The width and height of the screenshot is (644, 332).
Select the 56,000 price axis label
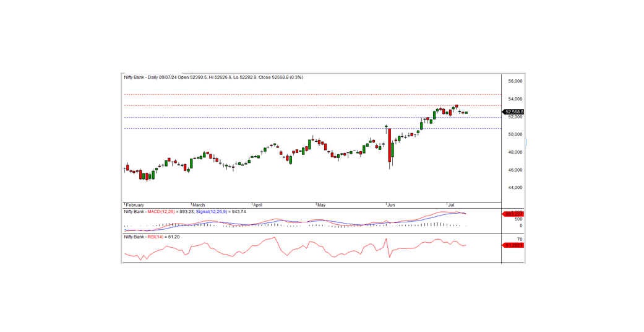point(515,82)
